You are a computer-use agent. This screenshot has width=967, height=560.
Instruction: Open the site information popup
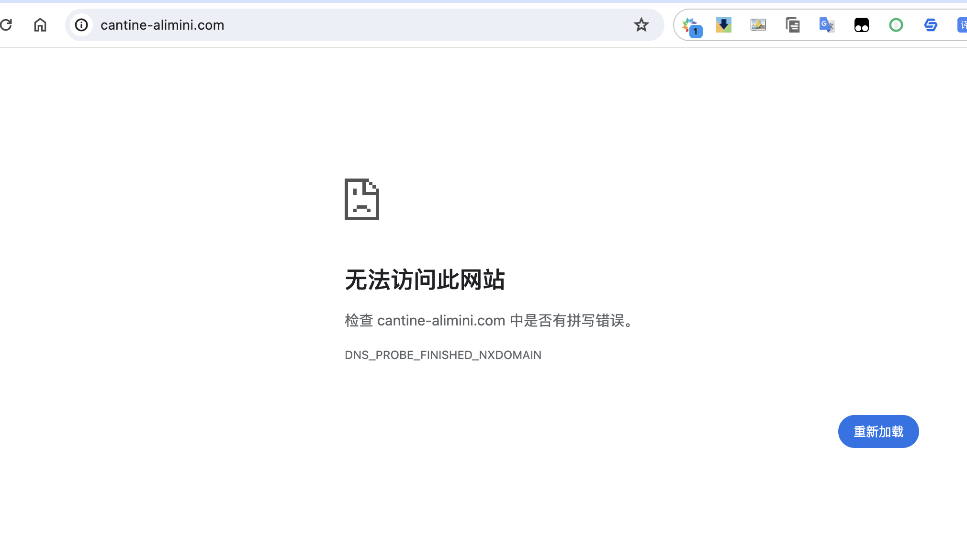(81, 25)
